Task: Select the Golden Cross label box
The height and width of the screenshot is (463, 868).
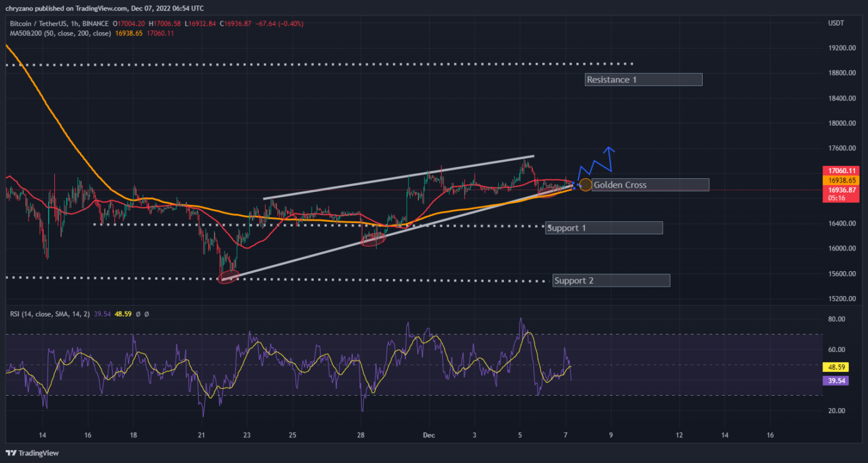Action: 650,184
